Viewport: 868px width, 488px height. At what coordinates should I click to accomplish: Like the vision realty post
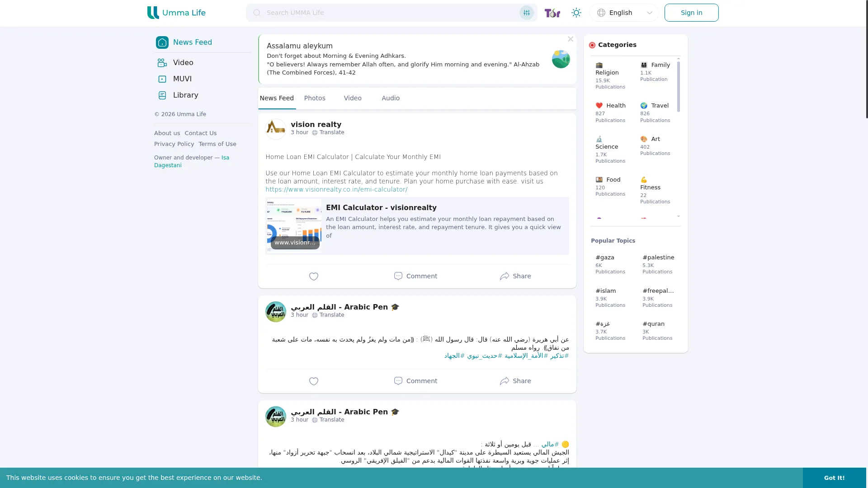[314, 276]
